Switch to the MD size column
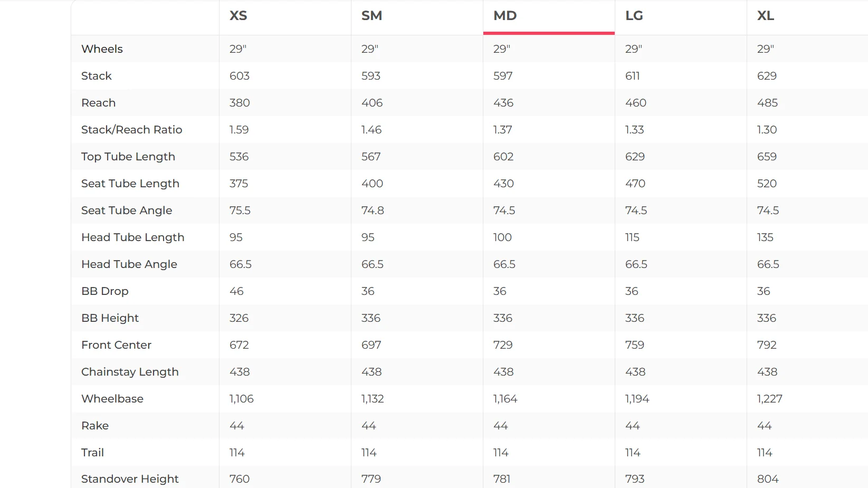This screenshot has width=868, height=488. pyautogui.click(x=505, y=16)
